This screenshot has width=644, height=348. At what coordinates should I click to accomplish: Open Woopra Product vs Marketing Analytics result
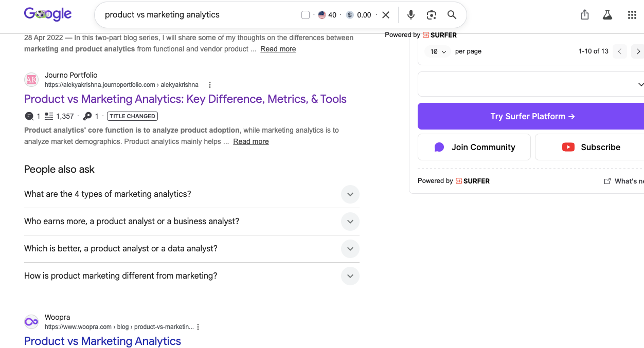103,341
